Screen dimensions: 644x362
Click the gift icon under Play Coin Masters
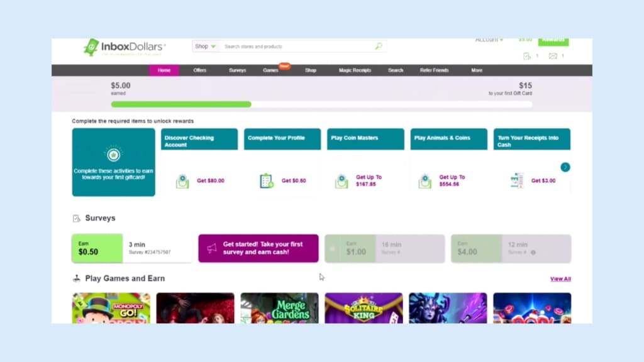(x=341, y=180)
